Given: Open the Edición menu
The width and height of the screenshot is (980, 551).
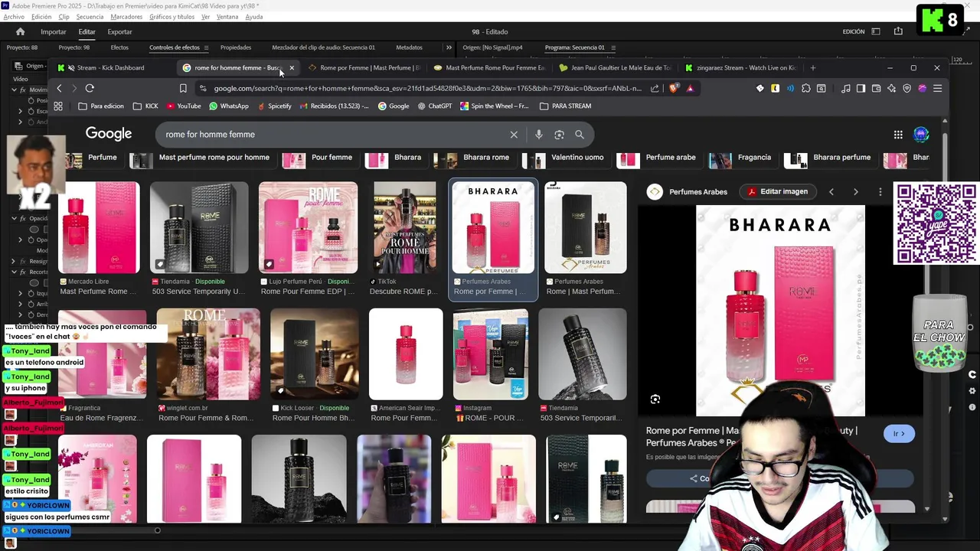Looking at the screenshot, I should [41, 17].
